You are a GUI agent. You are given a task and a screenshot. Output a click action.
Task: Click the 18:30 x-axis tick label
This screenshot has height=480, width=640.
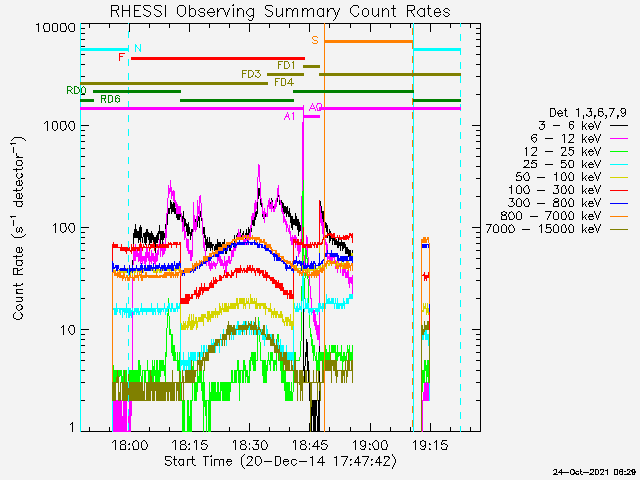250,445
